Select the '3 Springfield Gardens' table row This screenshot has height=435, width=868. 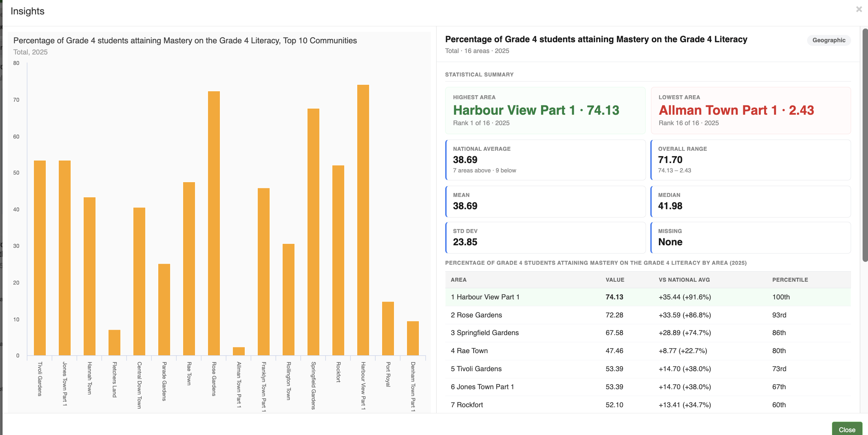(648, 333)
